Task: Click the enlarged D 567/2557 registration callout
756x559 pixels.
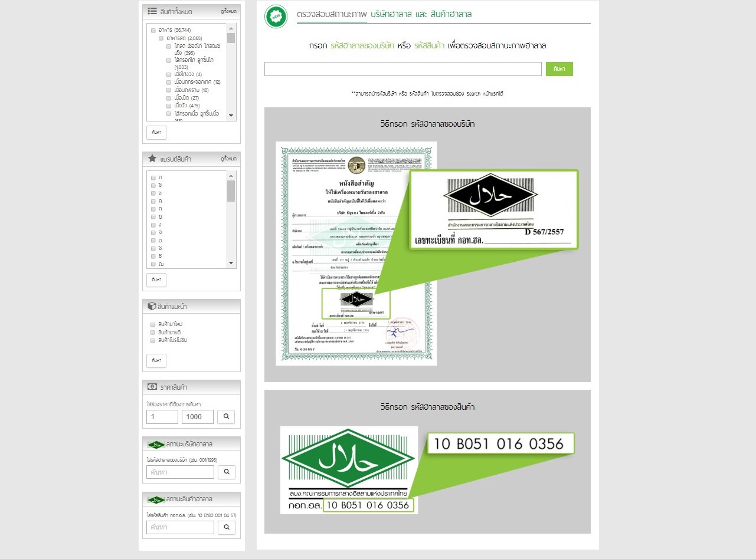Action: (493, 210)
